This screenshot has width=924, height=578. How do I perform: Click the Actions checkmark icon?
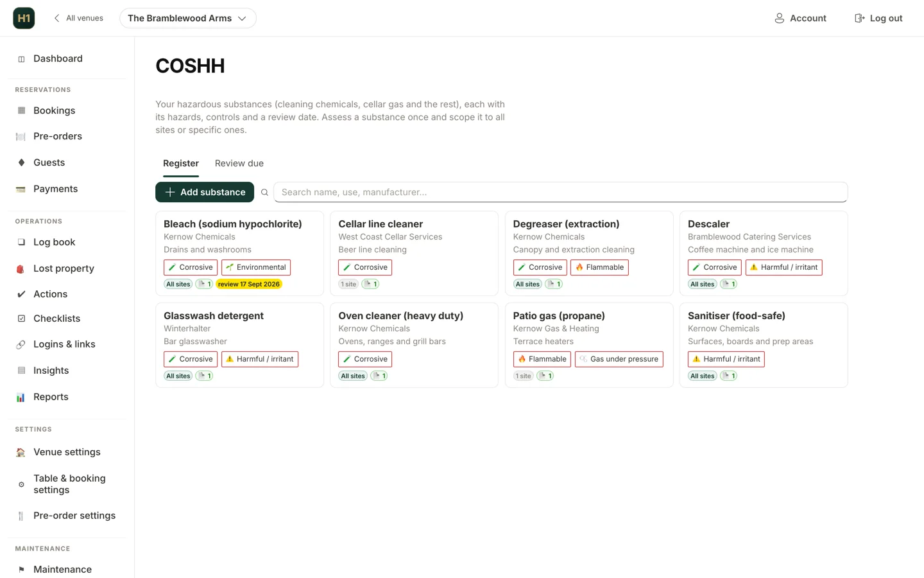click(21, 294)
